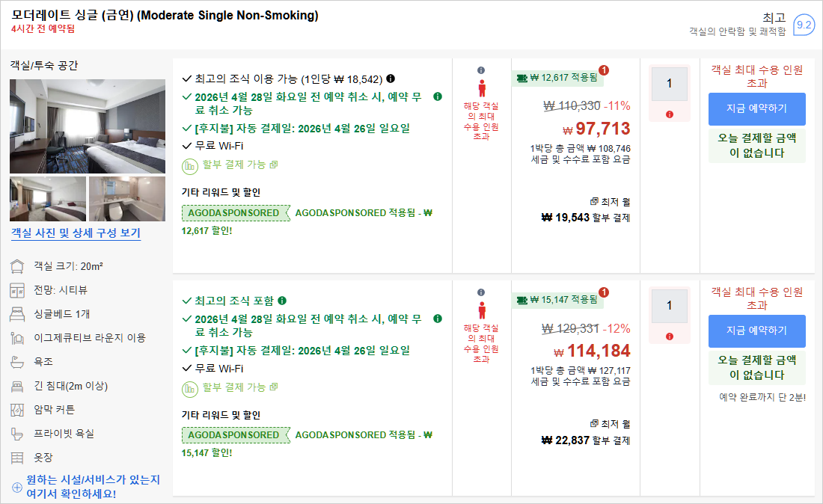This screenshot has height=504, width=823.
Task: Open the main bedroom photo thumbnail
Action: click(88, 126)
